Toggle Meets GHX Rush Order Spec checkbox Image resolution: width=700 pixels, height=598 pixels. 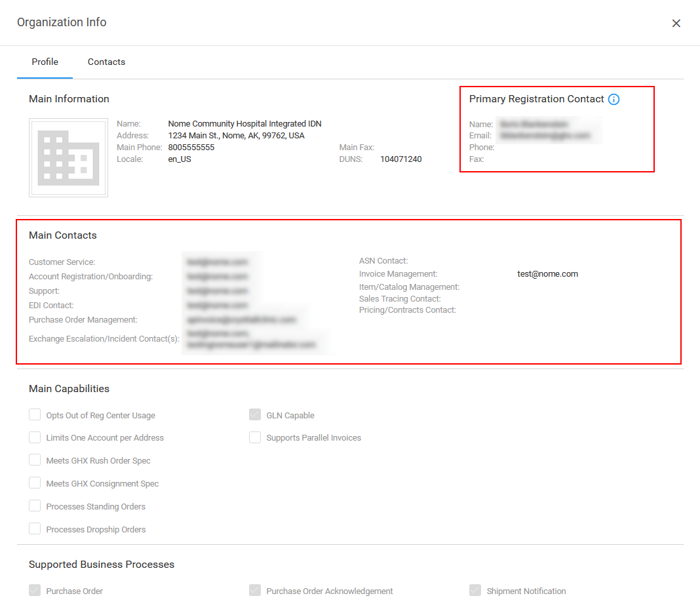pos(35,460)
